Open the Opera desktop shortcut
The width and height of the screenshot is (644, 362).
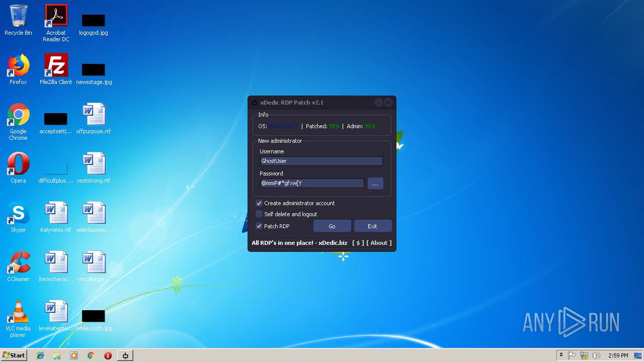18,168
